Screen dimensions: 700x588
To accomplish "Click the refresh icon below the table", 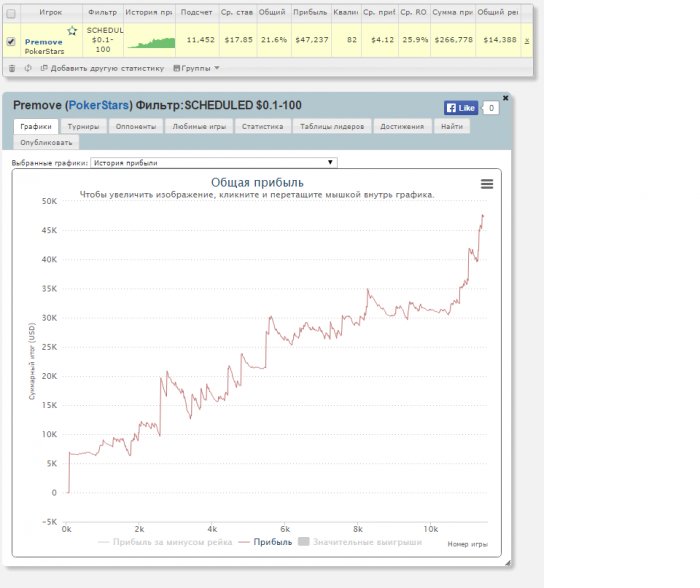I will [x=28, y=68].
